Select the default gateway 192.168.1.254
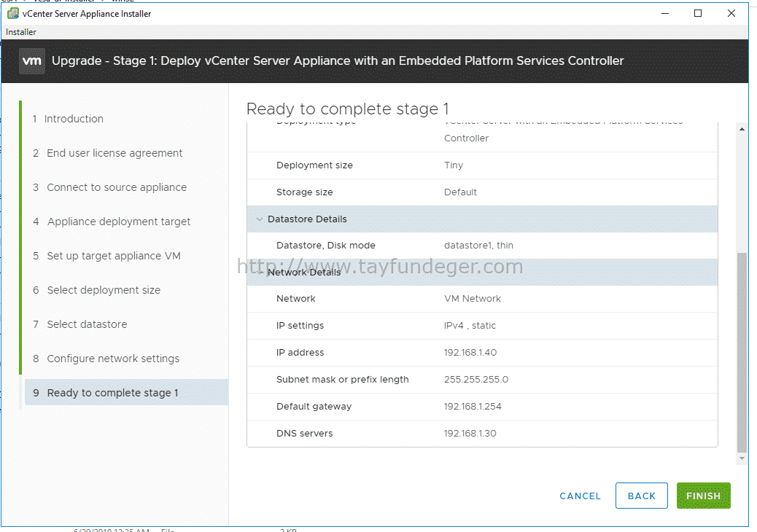 click(473, 407)
